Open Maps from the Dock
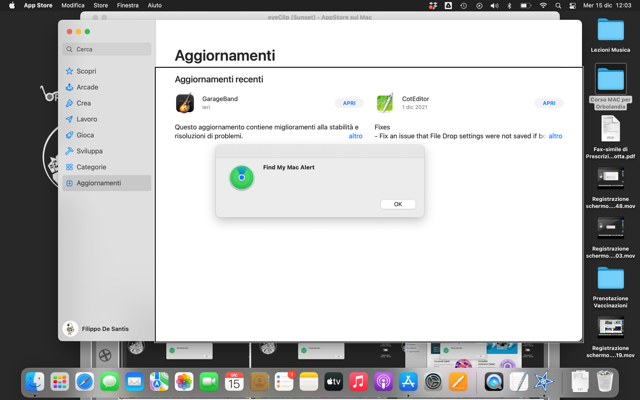640x400 pixels. 159,382
